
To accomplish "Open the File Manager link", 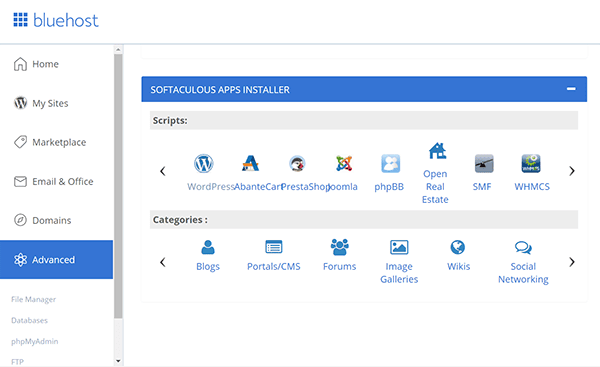I will [x=33, y=299].
